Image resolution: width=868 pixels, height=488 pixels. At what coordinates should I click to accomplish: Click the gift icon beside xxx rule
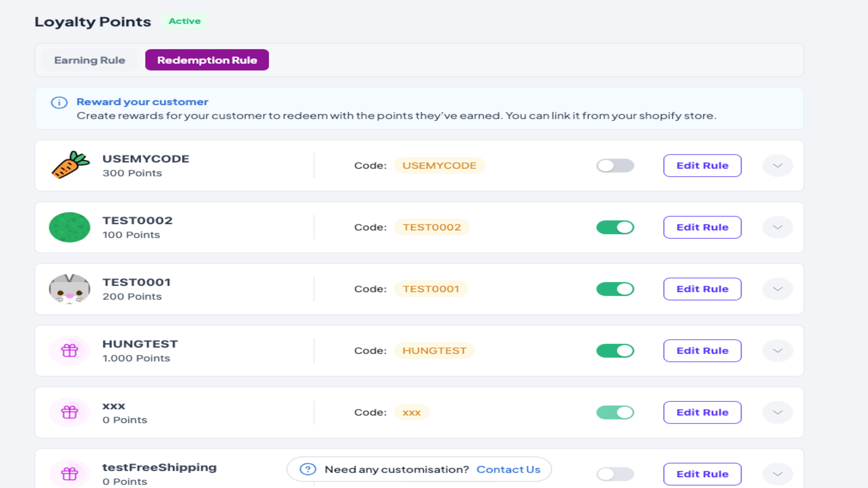click(69, 413)
